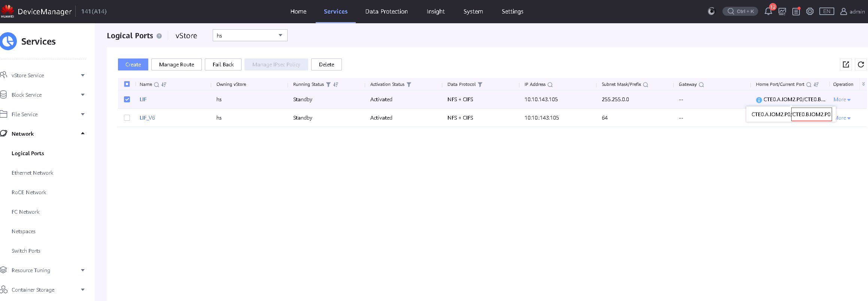Image resolution: width=868 pixels, height=301 pixels.
Task: Open FC Network in sidebar
Action: click(25, 212)
